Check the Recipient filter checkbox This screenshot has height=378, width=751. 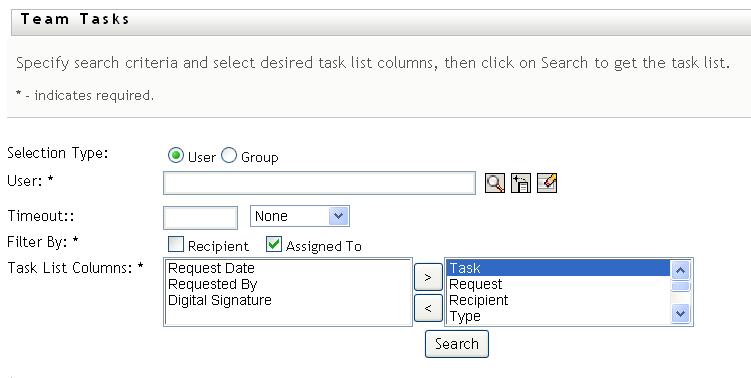point(176,244)
